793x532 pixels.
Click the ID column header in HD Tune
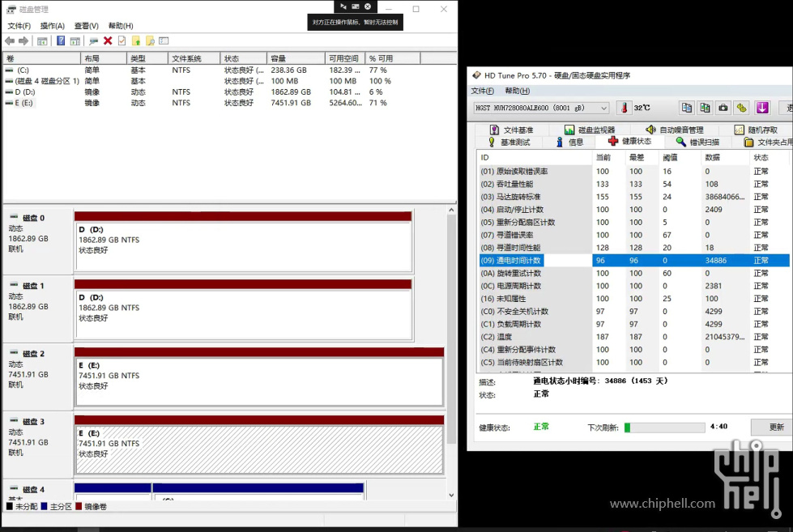coord(535,158)
